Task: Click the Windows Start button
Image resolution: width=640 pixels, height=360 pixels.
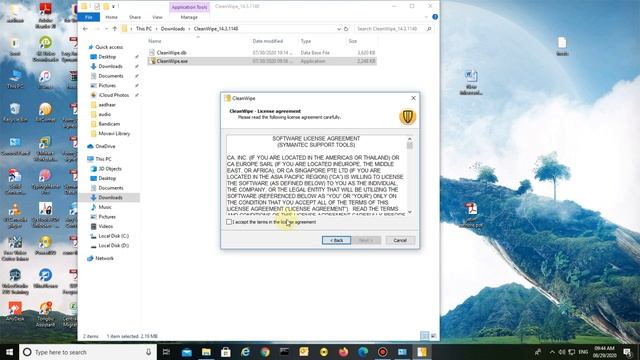Action: coord(9,352)
